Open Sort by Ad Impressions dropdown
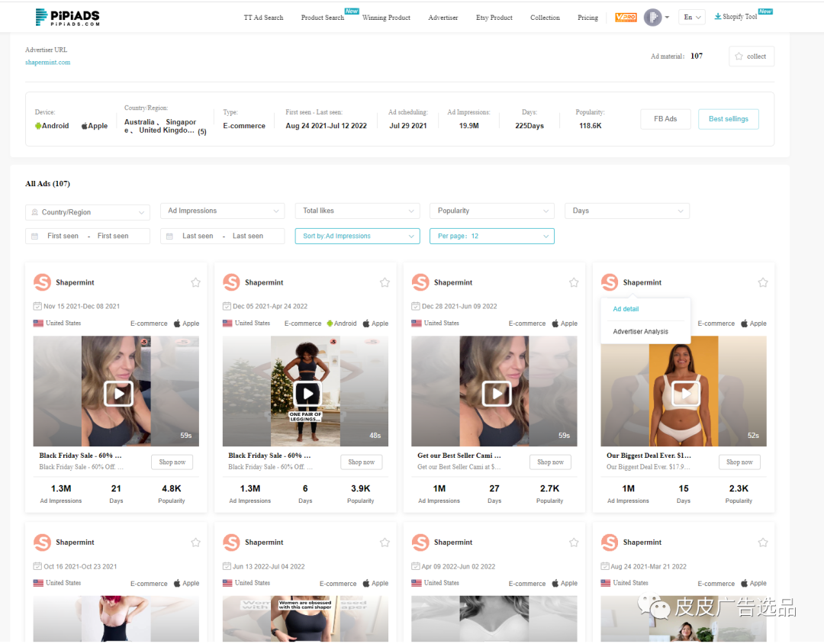Screen dimensions: 824x644 pos(357,236)
